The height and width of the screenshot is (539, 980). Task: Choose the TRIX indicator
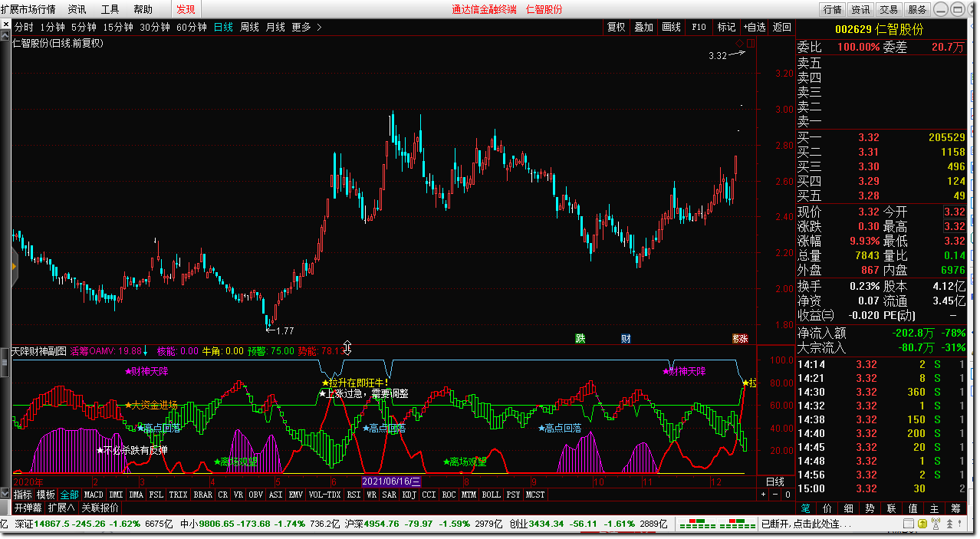tap(179, 495)
